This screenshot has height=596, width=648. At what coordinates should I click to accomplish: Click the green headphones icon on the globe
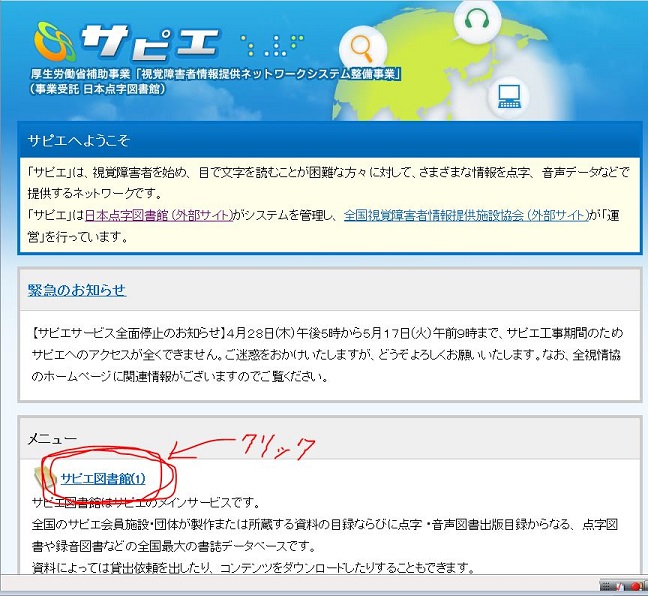point(477,19)
